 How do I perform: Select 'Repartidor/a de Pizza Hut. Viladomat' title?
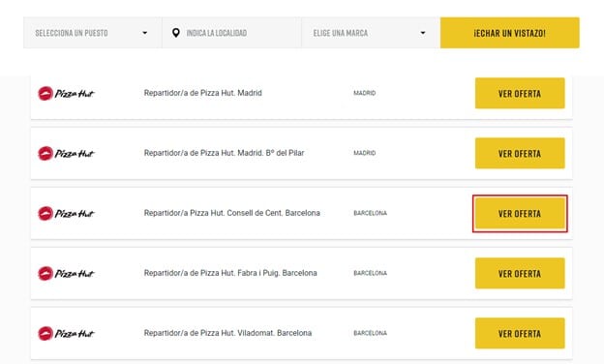[227, 333]
